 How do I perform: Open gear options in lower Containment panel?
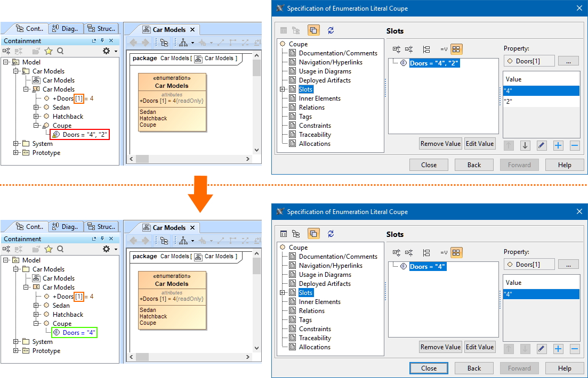tap(107, 249)
